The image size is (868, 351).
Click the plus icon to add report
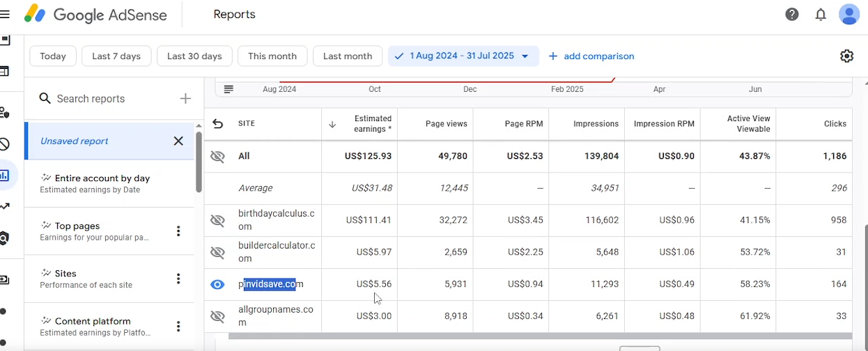point(185,99)
